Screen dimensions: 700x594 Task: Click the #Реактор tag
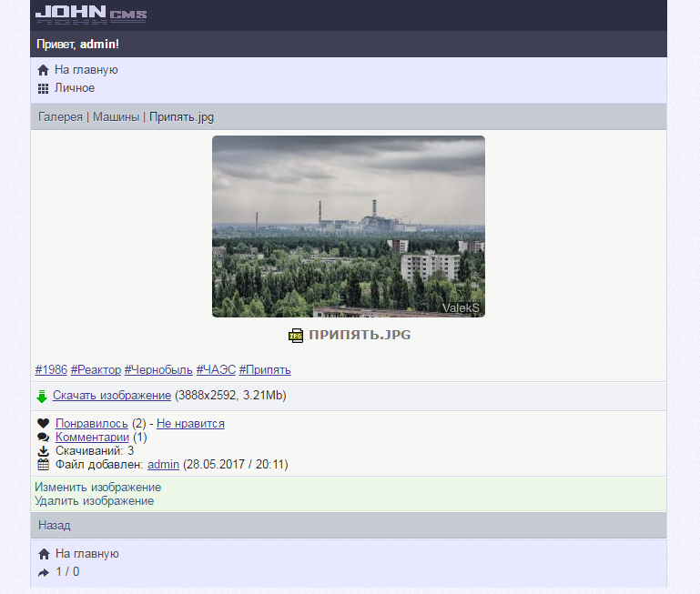click(96, 370)
